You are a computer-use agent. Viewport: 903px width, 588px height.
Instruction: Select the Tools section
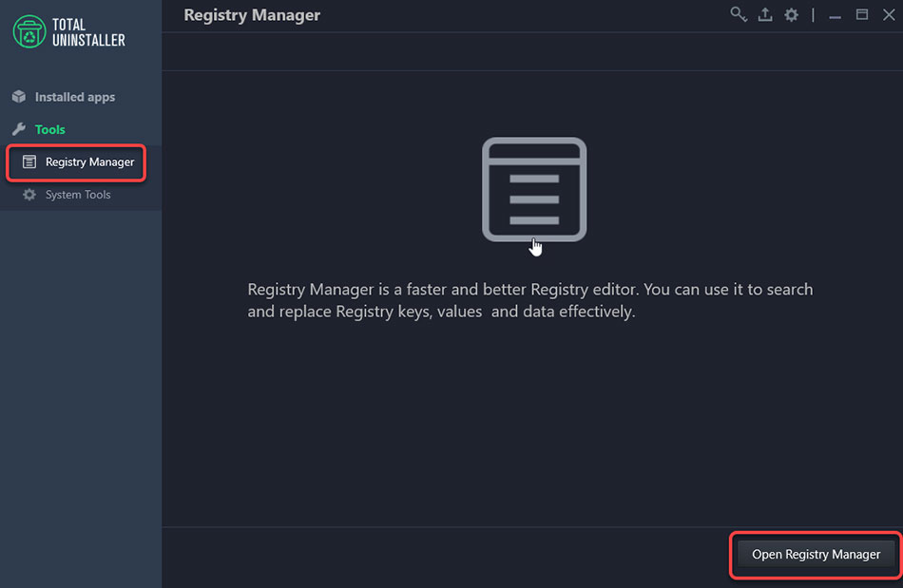click(50, 129)
